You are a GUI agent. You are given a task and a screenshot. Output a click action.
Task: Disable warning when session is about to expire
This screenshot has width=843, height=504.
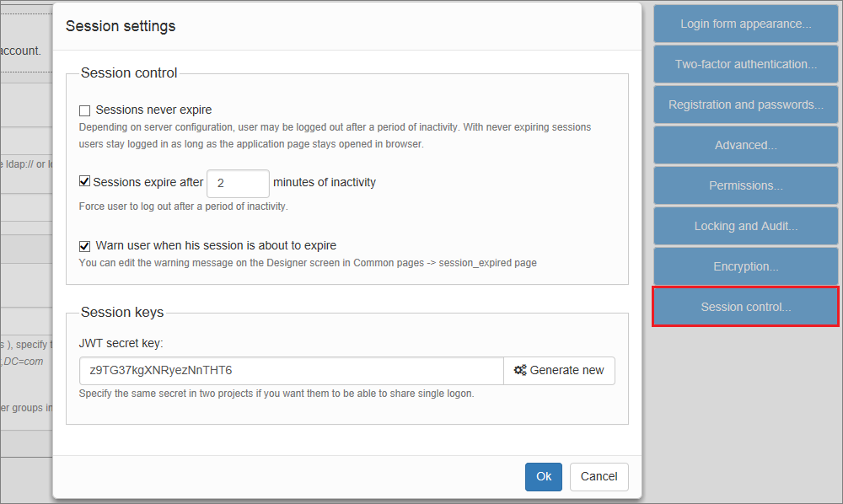83,246
